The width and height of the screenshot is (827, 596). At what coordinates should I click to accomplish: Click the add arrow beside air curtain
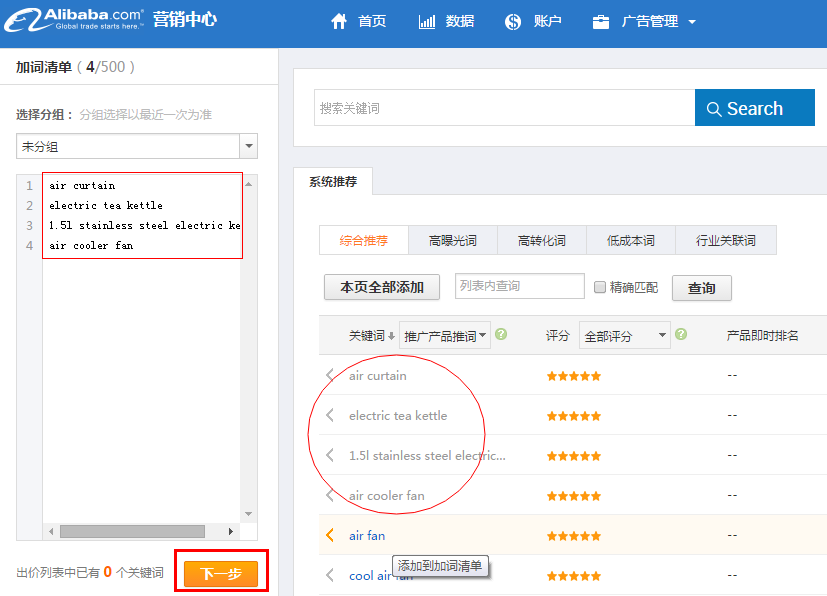click(x=330, y=375)
